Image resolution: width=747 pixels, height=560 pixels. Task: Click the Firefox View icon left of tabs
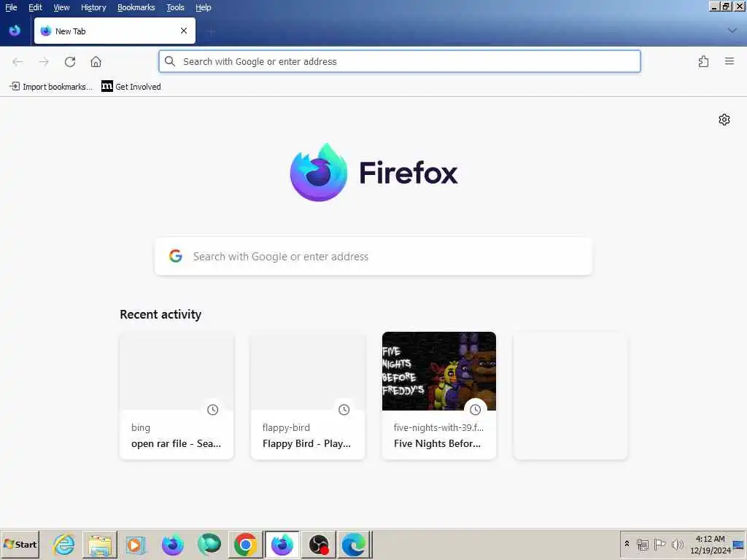(15, 31)
